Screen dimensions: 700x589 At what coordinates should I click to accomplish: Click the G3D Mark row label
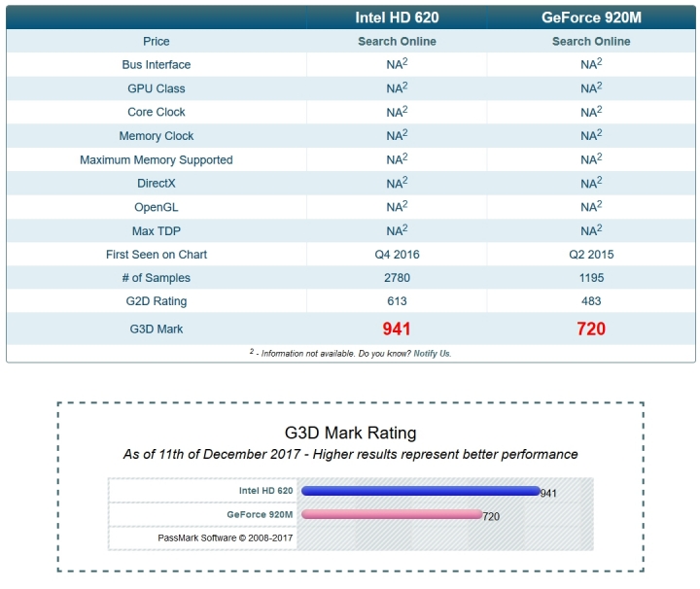(157, 329)
